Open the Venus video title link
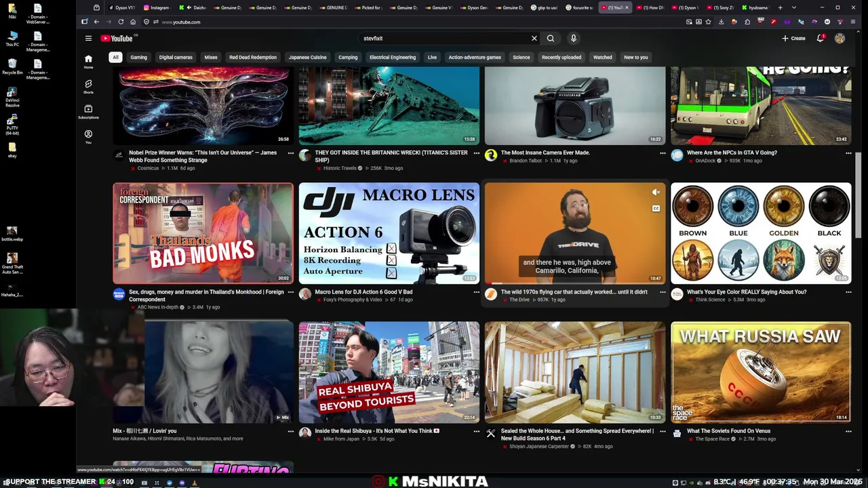Viewport: 868px width, 488px height. pos(728,431)
